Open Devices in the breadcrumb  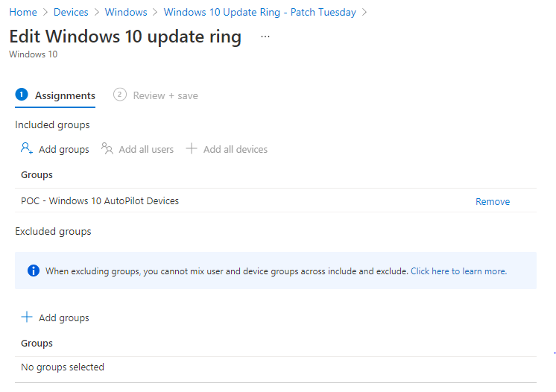[71, 12]
